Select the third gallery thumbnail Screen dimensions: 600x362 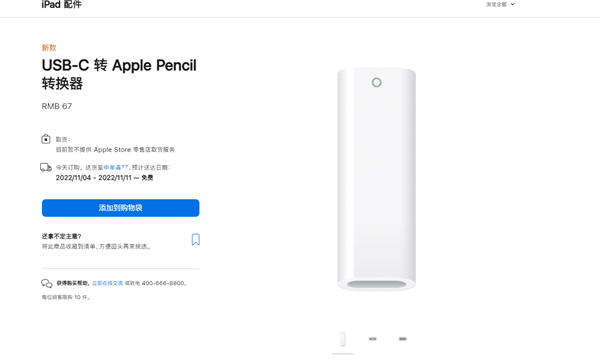[403, 339]
